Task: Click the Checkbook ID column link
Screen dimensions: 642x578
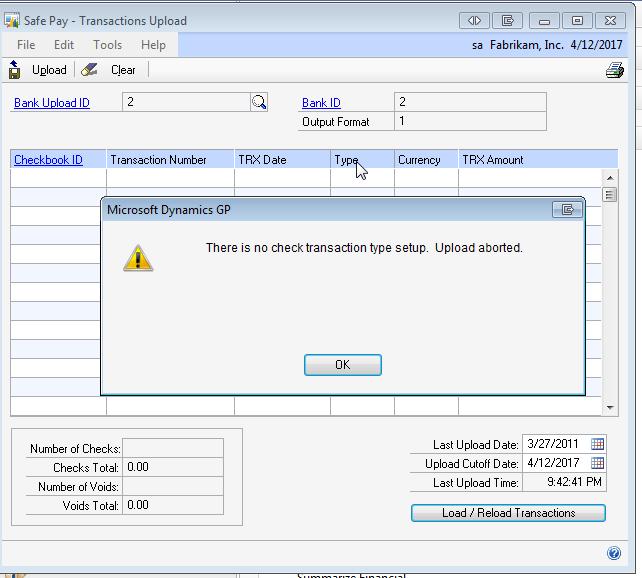Action: [48, 160]
